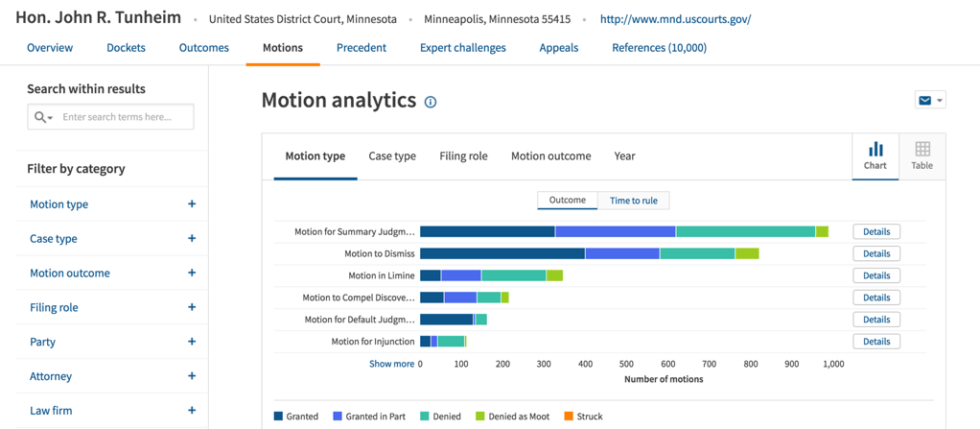The width and height of the screenshot is (980, 429).
Task: Click the email envelope icon
Action: tap(924, 101)
